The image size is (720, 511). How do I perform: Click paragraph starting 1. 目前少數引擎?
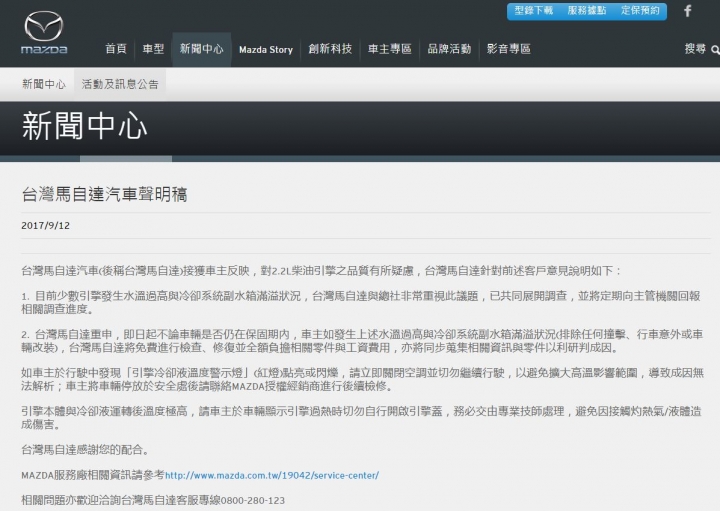pyautogui.click(x=362, y=303)
